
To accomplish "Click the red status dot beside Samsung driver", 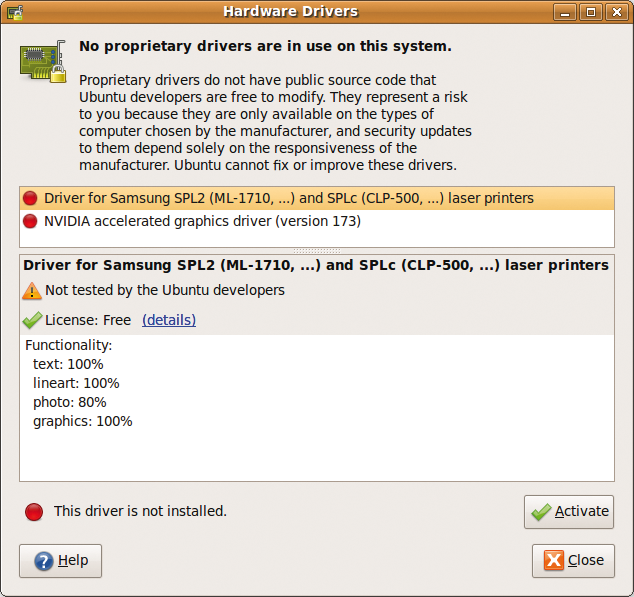I will point(30,198).
